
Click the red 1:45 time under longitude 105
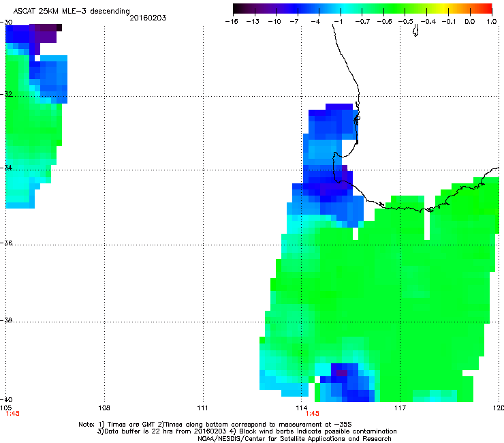coord(12,414)
